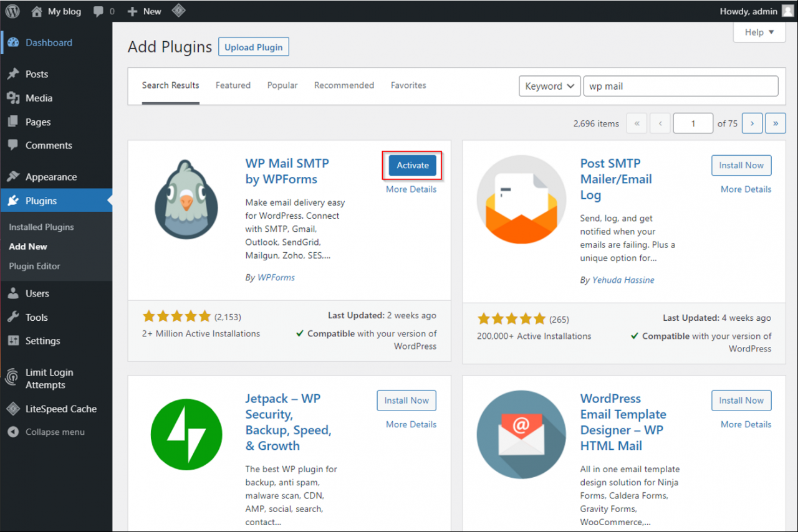
Task: Switch to the Popular tab
Action: (282, 85)
